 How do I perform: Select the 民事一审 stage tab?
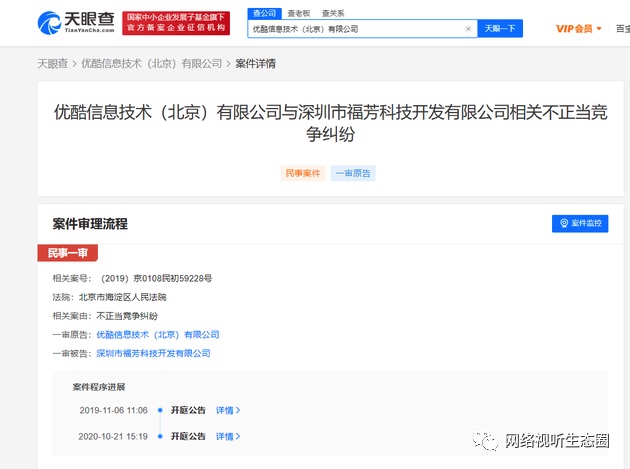pyautogui.click(x=68, y=253)
